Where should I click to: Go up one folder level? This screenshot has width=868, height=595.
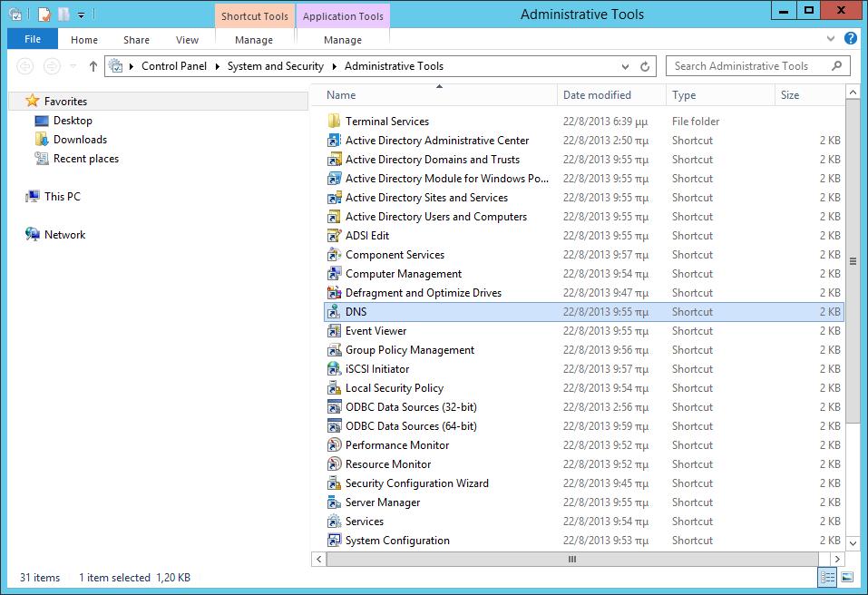click(x=93, y=66)
